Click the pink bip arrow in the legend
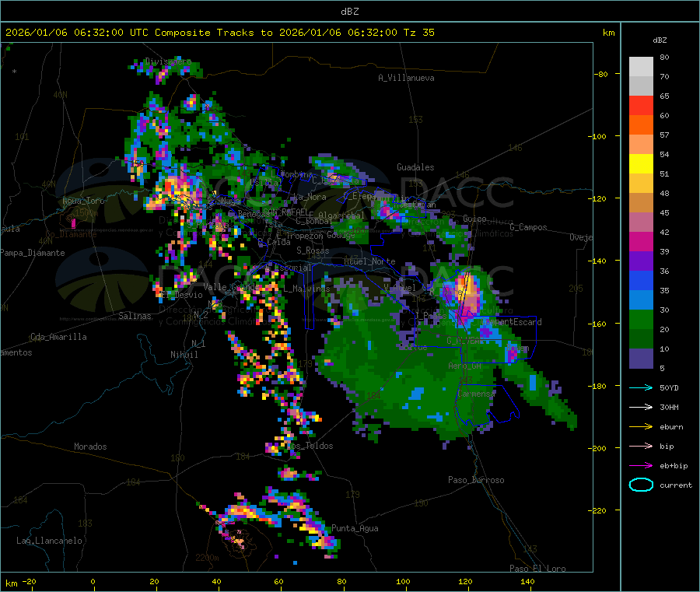The image size is (700, 592). [x=641, y=446]
